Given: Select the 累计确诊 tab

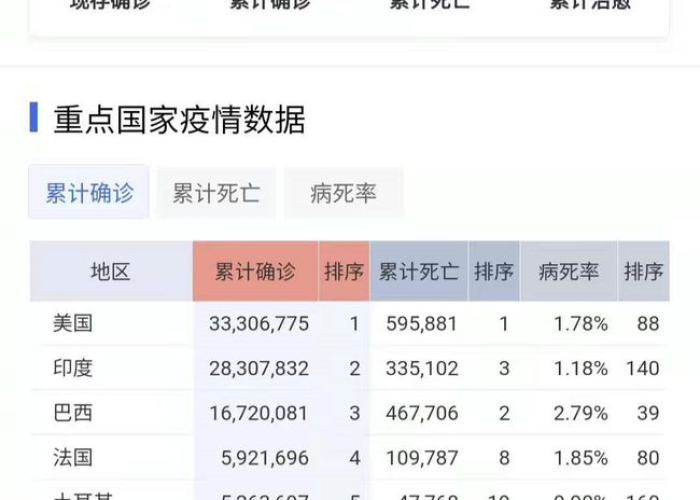Looking at the screenshot, I should (x=89, y=192).
